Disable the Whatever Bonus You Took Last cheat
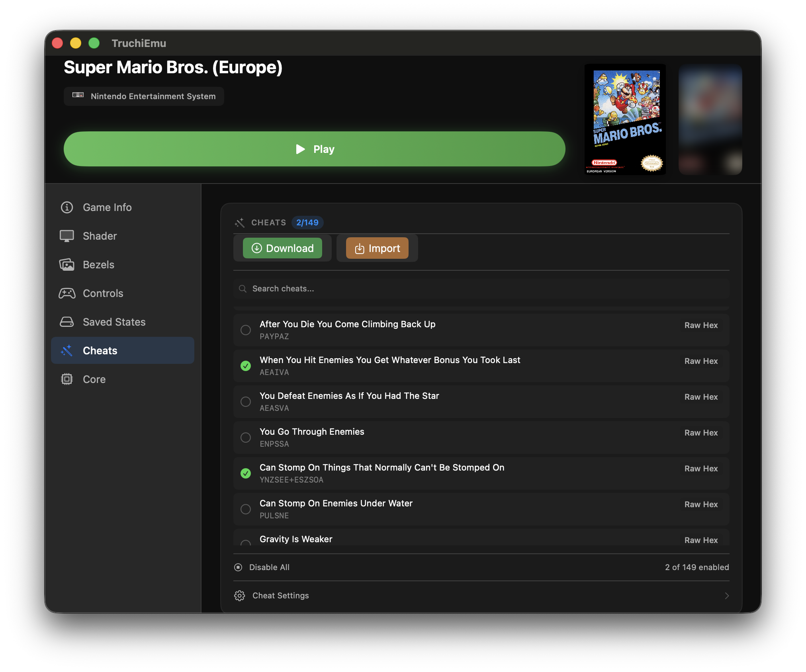 coord(246,366)
